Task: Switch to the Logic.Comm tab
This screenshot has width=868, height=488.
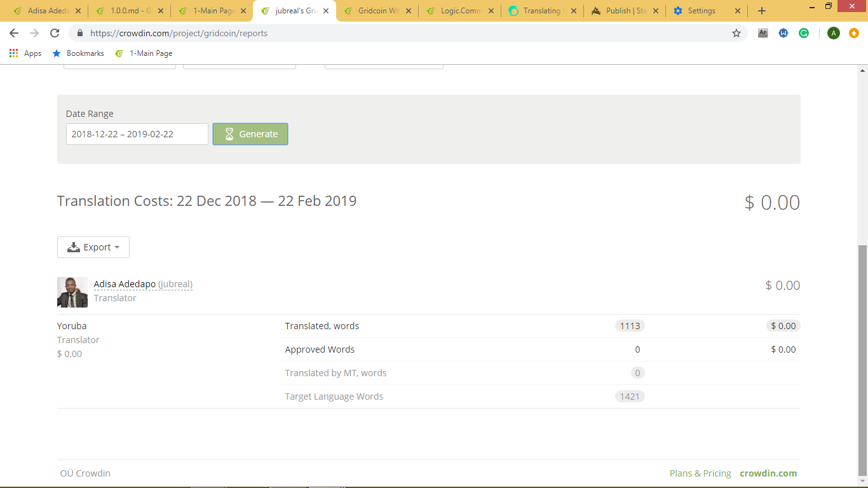Action: pyautogui.click(x=459, y=11)
